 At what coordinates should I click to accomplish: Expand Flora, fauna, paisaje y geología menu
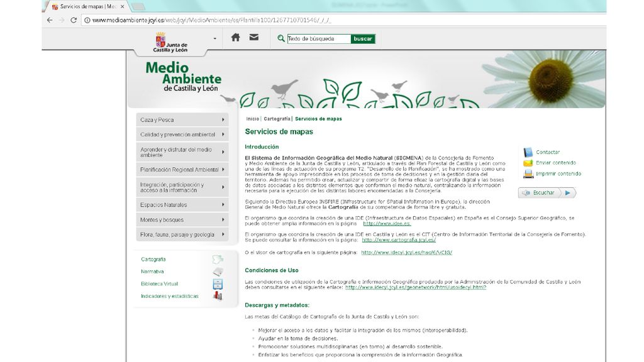click(x=182, y=234)
